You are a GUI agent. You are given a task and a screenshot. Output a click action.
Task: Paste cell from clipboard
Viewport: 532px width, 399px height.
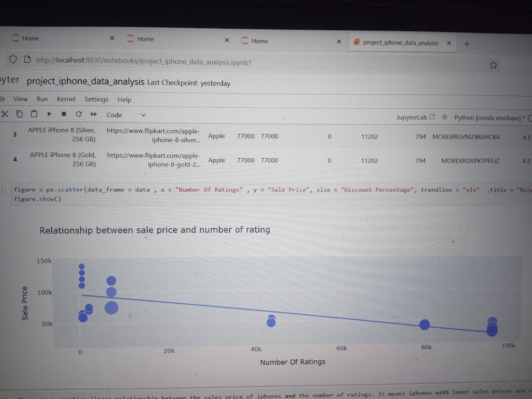point(34,114)
